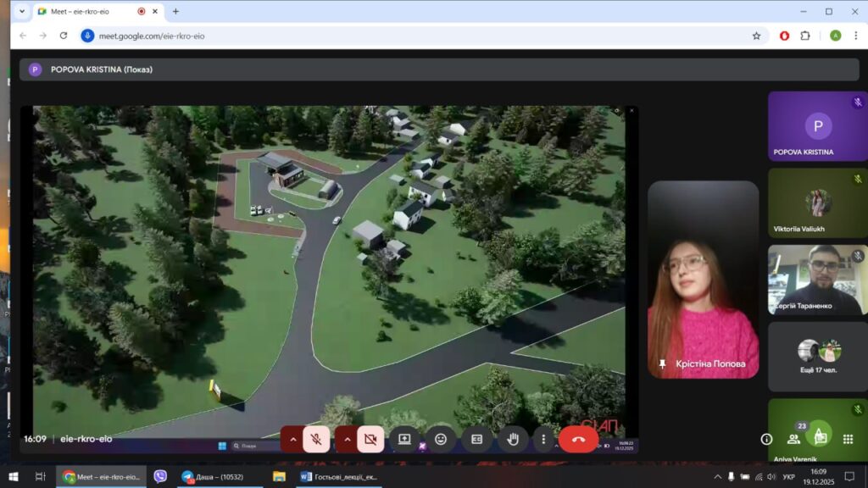Show the participants list icon
Screen dimensions: 868x488
click(x=793, y=439)
